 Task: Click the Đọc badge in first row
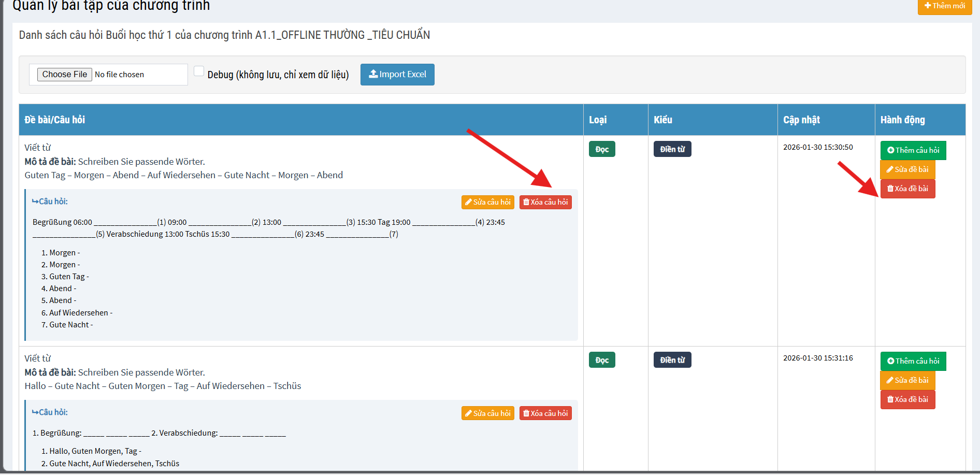point(602,149)
